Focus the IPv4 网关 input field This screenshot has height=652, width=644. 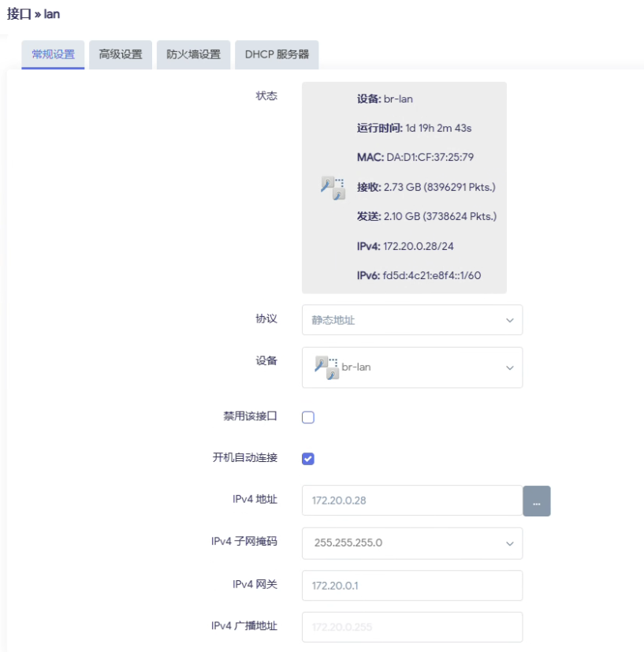411,585
